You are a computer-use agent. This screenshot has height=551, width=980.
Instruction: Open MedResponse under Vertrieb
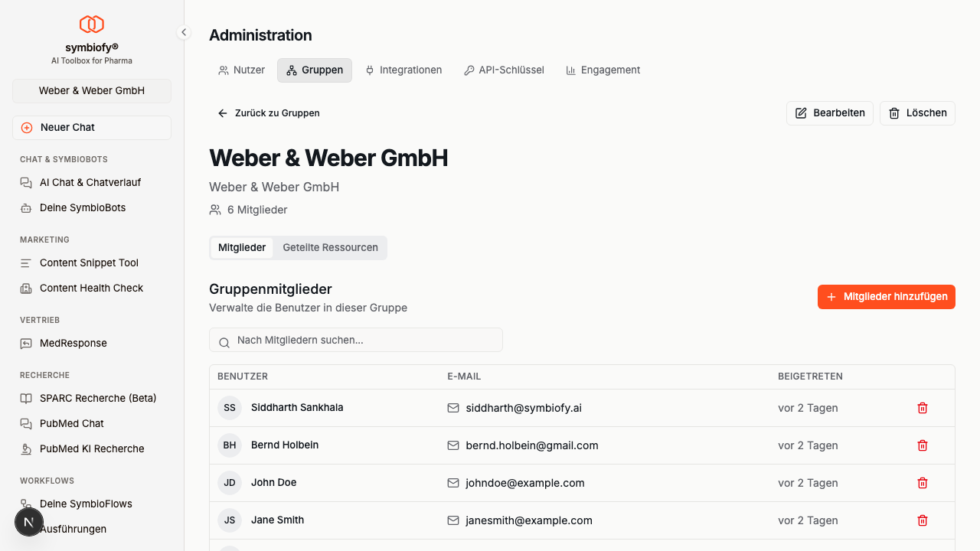tap(72, 343)
